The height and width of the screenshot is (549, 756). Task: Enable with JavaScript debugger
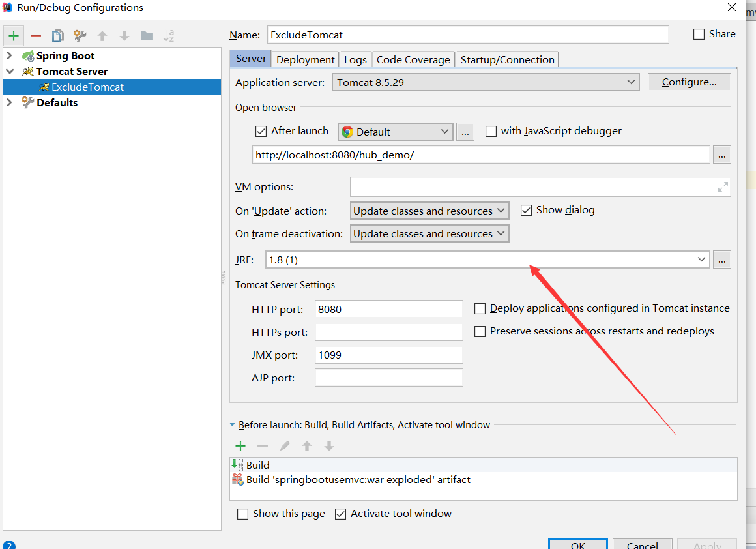pyautogui.click(x=491, y=131)
